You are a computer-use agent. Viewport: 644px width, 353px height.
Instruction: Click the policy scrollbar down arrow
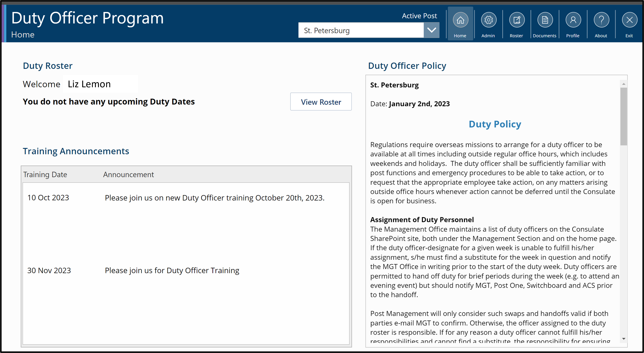coord(623,339)
